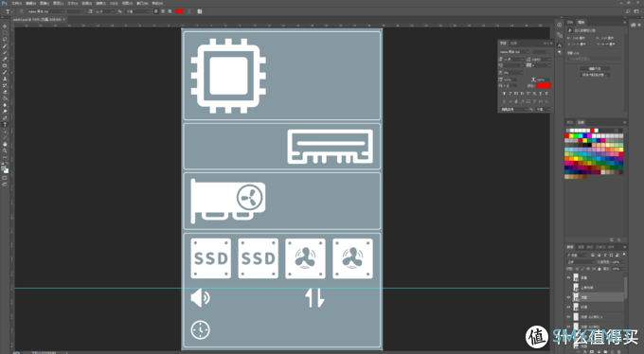Image resolution: width=644 pixels, height=354 pixels.
Task: Click the left align text icon in the options bar
Action: 156,11
